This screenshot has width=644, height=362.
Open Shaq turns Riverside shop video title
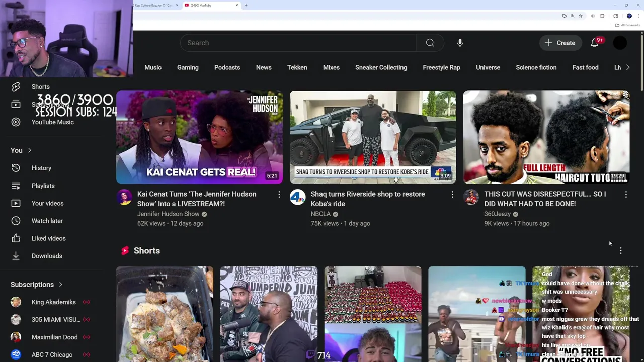368,199
